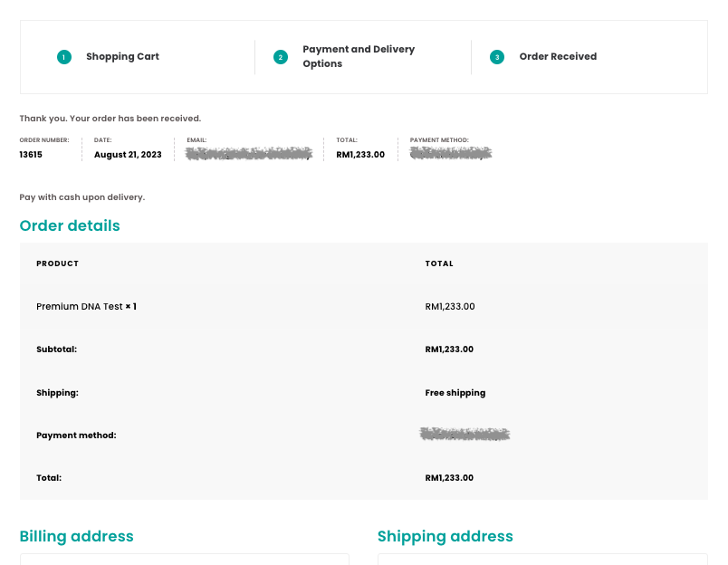
Task: Click the step 1 circle icon
Action: click(63, 57)
